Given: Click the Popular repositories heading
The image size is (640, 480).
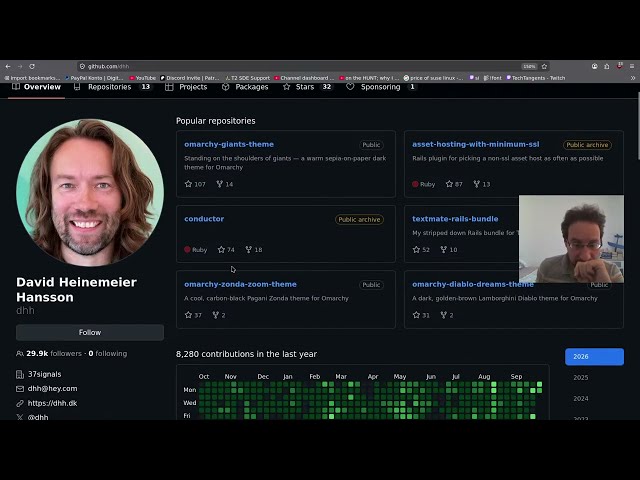Looking at the screenshot, I should (x=216, y=121).
